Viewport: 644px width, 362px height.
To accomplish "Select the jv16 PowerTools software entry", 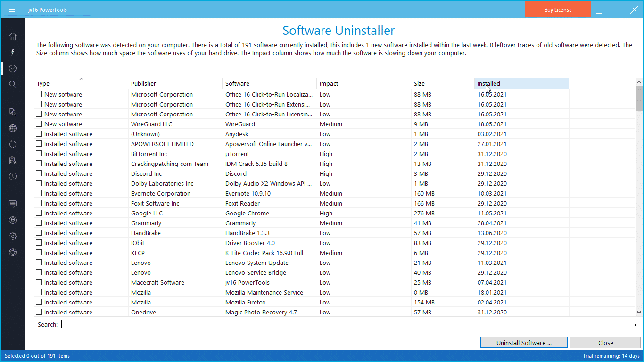I will point(248,282).
